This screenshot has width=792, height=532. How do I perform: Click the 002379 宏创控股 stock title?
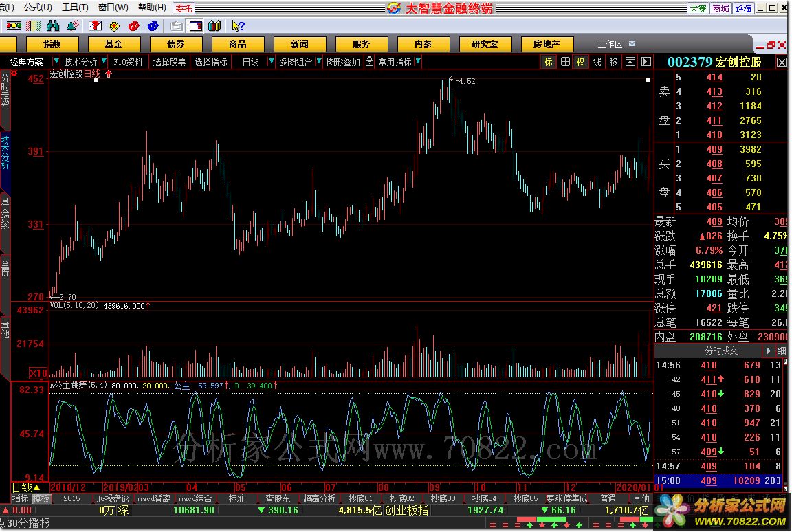715,62
